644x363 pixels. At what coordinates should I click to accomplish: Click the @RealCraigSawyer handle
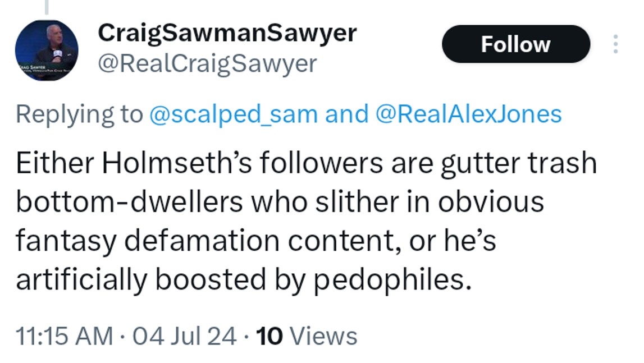[x=207, y=64]
